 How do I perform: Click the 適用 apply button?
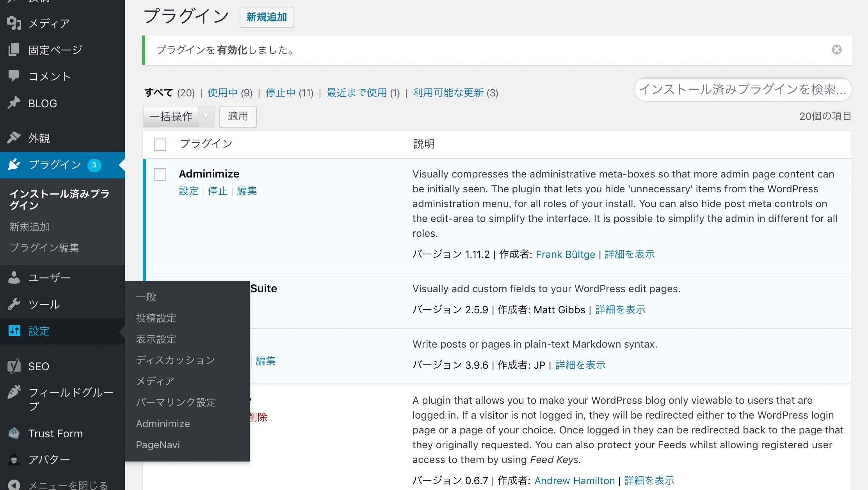(x=238, y=116)
